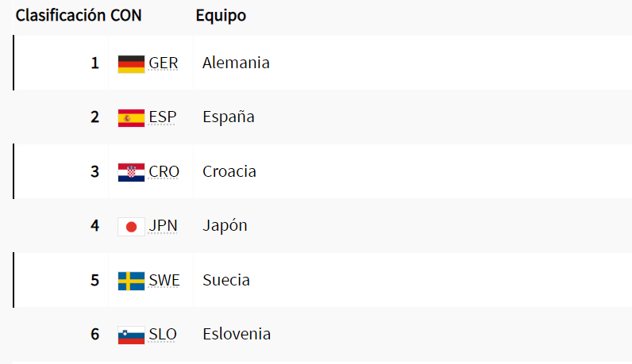This screenshot has height=364, width=632.
Task: Click the Croatia flag icon
Action: (x=131, y=172)
